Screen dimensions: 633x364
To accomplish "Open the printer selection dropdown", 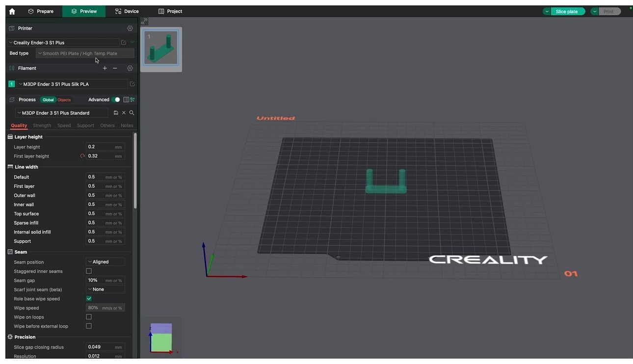I will [x=63, y=43].
